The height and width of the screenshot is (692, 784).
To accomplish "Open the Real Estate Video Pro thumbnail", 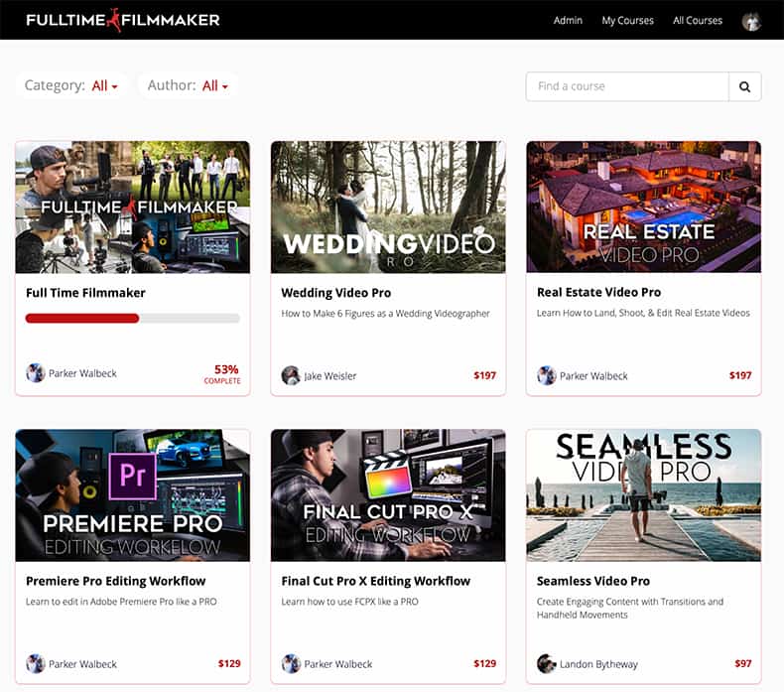I will 643,208.
